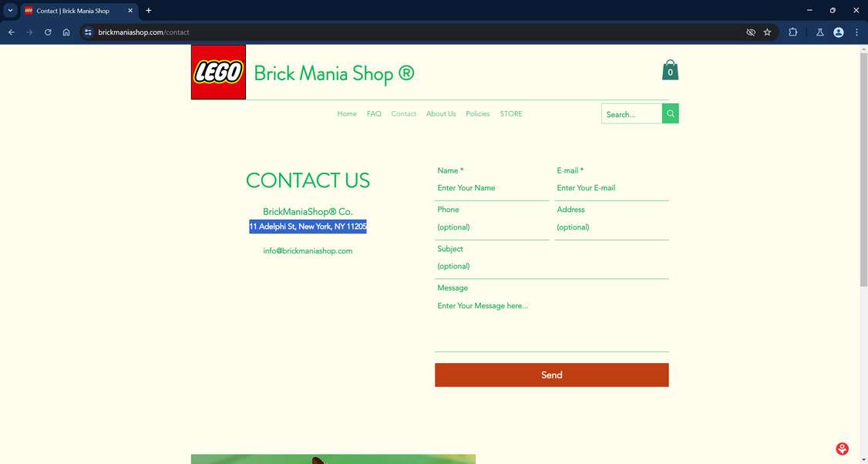
Task: Open the Policies menu item
Action: click(477, 113)
